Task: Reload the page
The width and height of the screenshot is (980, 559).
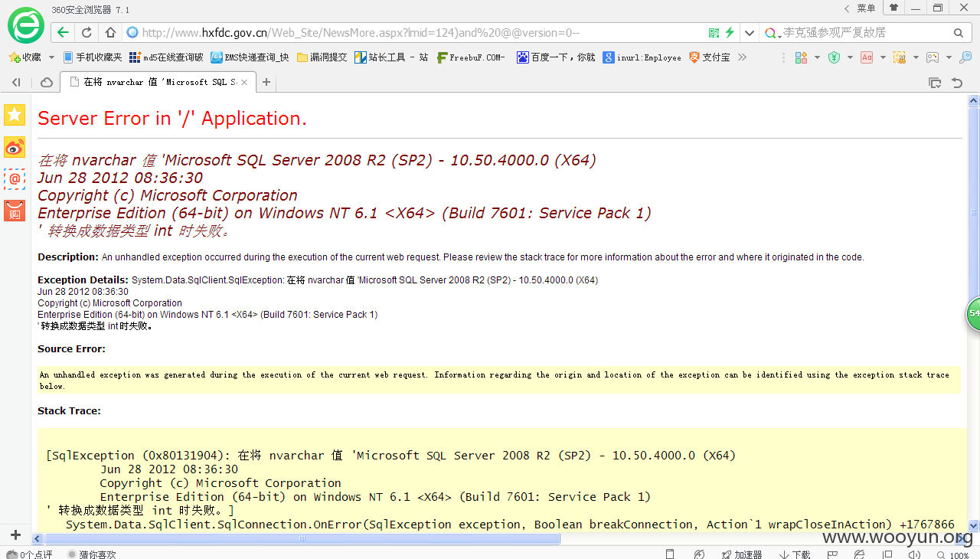Action: point(87,33)
